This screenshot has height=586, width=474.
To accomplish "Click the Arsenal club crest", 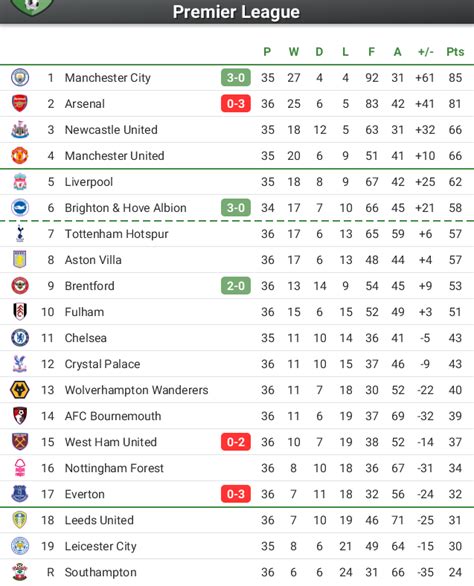I will 20,104.
